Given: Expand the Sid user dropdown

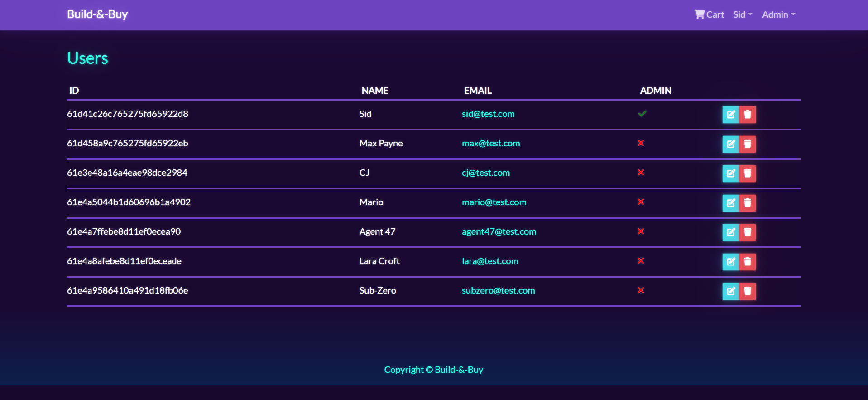Looking at the screenshot, I should (743, 14).
